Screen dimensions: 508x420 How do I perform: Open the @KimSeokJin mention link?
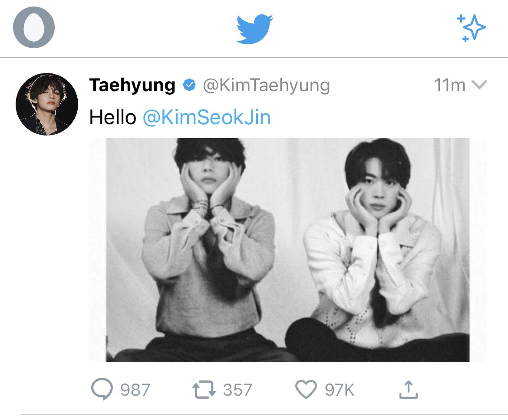207,117
